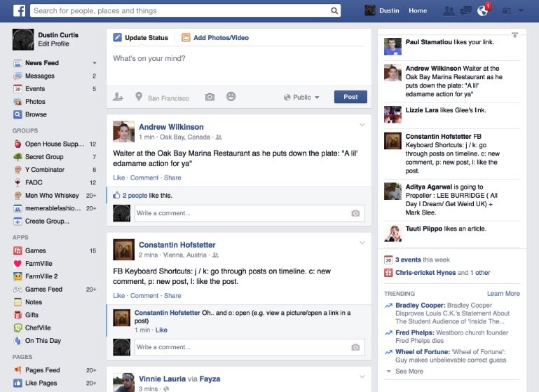Click the search magnifier icon
539x392 pixels.
(334, 11)
